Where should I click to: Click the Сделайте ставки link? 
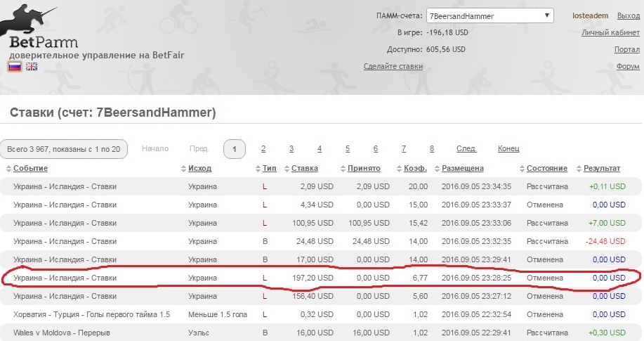pyautogui.click(x=393, y=67)
